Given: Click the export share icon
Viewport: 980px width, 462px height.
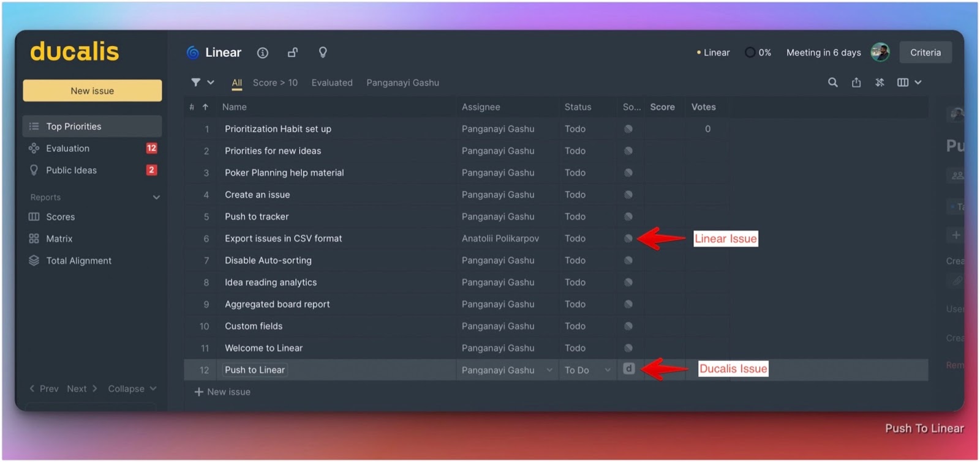Looking at the screenshot, I should tap(856, 82).
